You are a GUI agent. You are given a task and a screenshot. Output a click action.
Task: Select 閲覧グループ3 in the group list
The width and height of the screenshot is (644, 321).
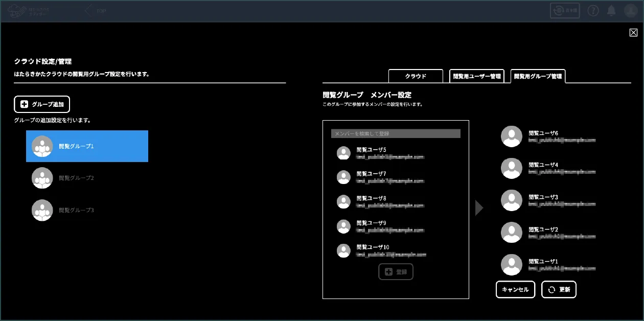pyautogui.click(x=77, y=210)
